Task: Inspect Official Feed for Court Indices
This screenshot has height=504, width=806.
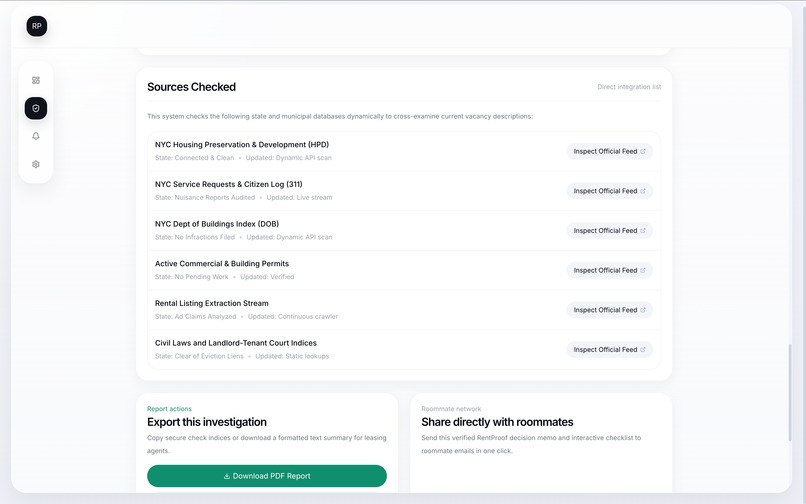Action: click(609, 349)
